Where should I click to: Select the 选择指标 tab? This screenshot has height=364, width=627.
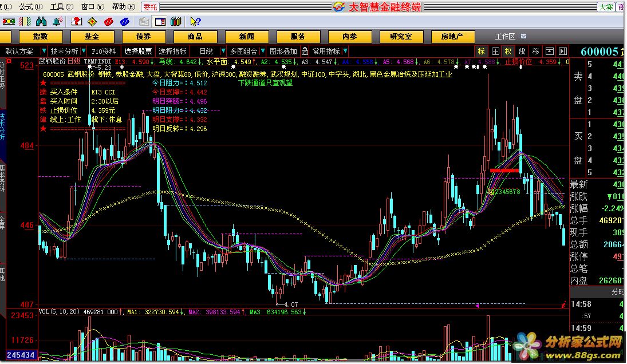(x=172, y=51)
